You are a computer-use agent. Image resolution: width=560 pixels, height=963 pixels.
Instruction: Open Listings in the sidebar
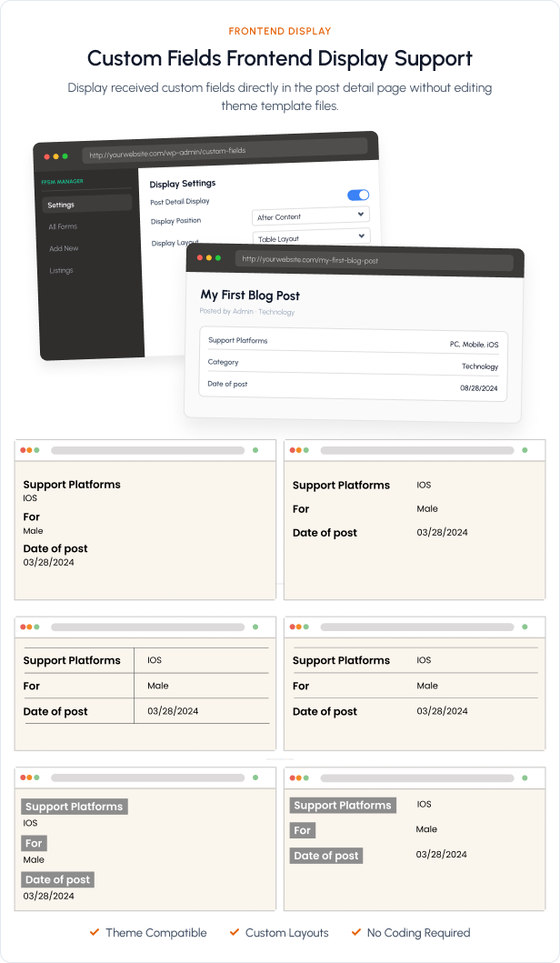coord(62,271)
